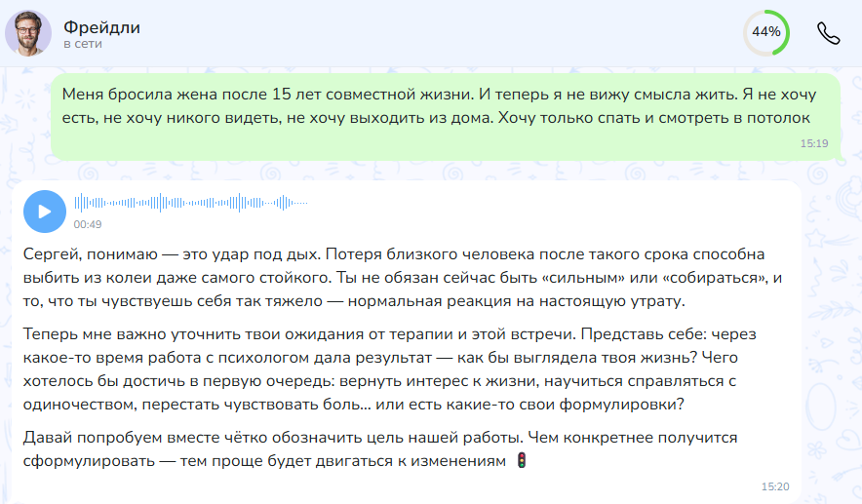Click the contact name Фрейдли in header
Image resolution: width=862 pixels, height=504 pixels.
101,27
